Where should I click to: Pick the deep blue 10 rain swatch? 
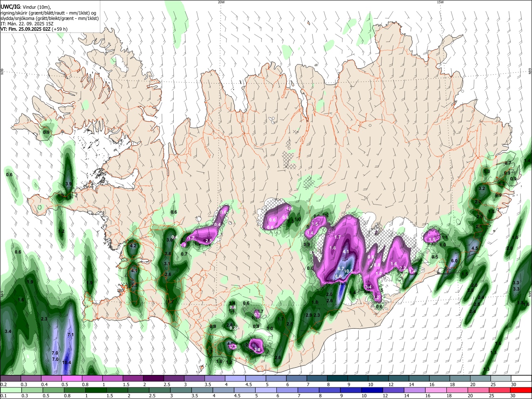[x=372, y=390]
